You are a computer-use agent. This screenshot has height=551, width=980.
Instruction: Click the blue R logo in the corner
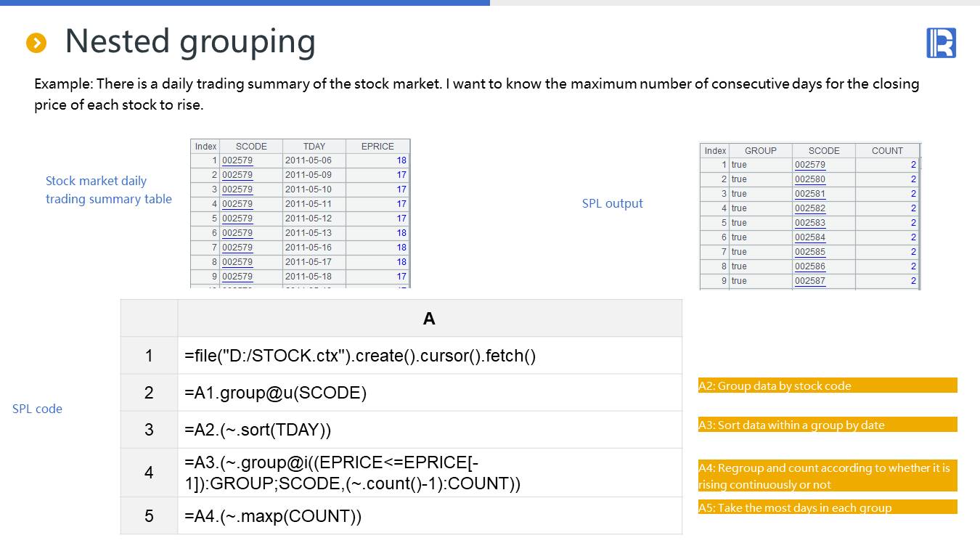pyautogui.click(x=941, y=43)
